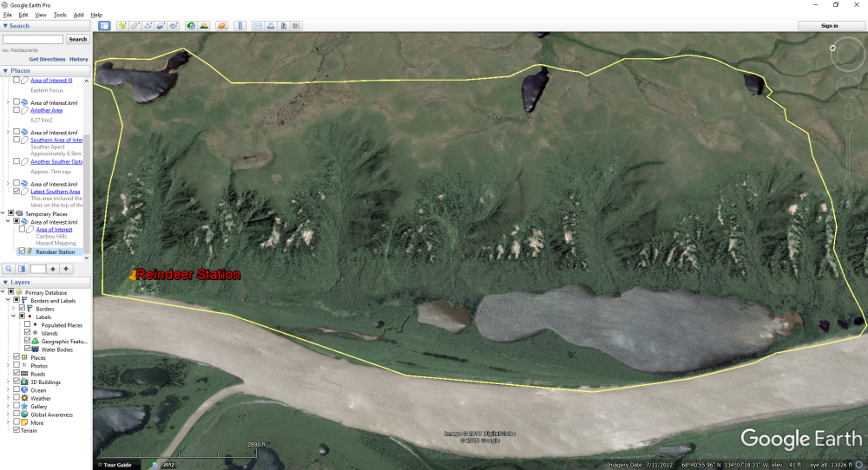Collapse the Layers panel triangle

tap(5, 282)
